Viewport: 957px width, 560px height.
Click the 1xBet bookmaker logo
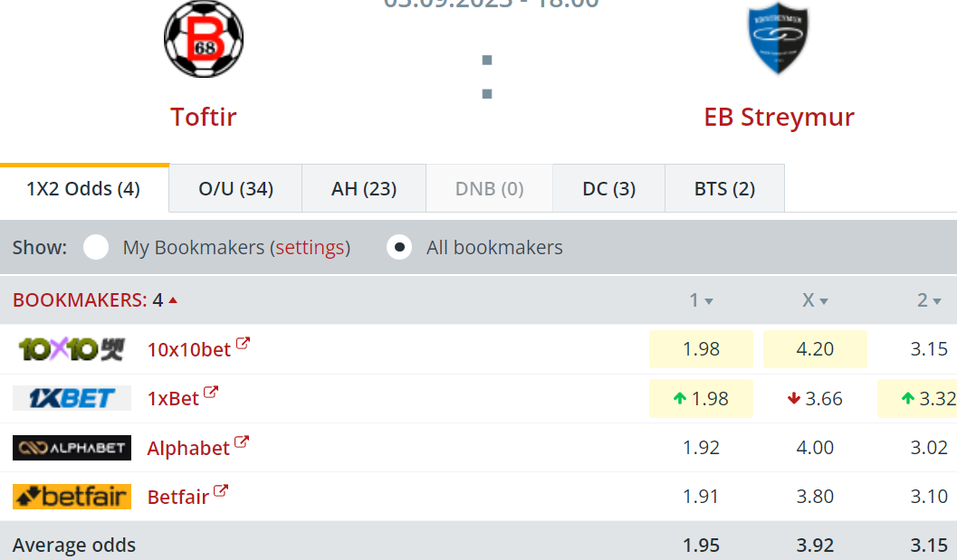tap(72, 398)
